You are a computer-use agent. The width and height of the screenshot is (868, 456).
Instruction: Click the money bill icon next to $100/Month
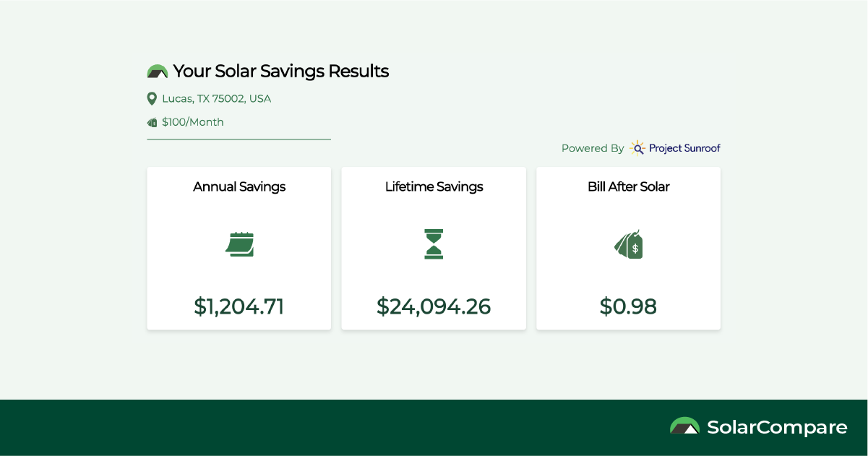pos(152,122)
